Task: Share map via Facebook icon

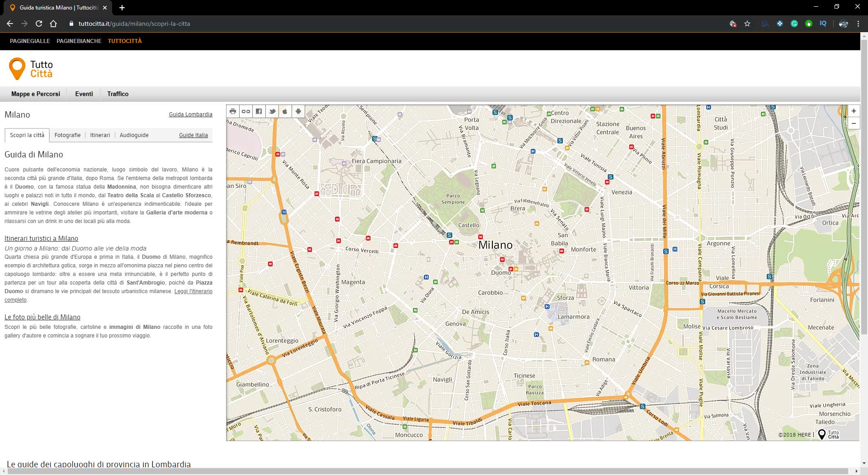Action: pyautogui.click(x=259, y=111)
